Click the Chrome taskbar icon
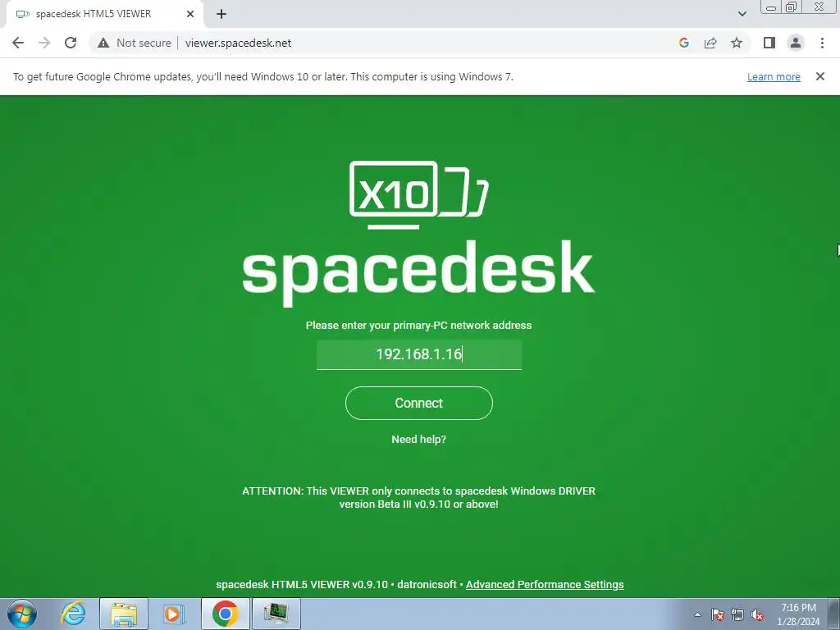The width and height of the screenshot is (840, 630). tap(225, 614)
